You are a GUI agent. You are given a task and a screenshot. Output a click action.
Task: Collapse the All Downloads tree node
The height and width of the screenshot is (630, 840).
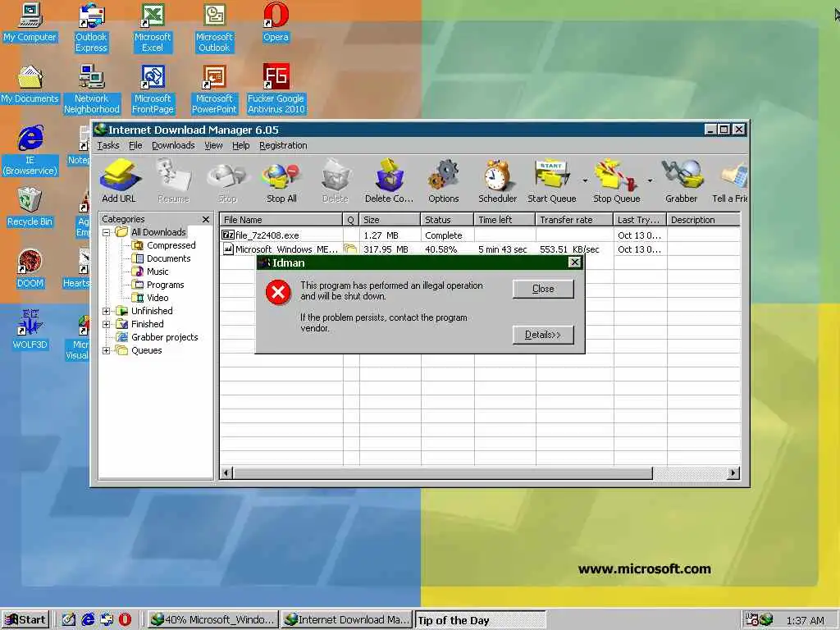pos(106,232)
